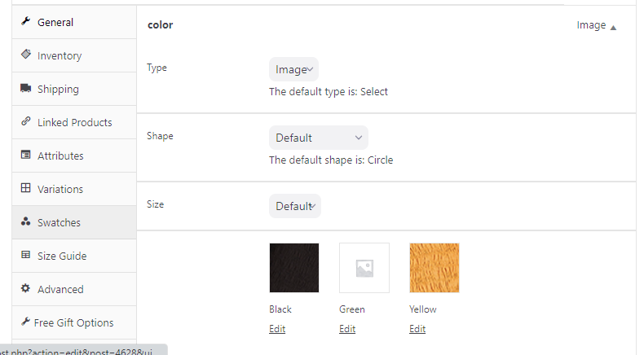Click the Size Guide table icon
The image size is (644, 355).
tap(26, 256)
